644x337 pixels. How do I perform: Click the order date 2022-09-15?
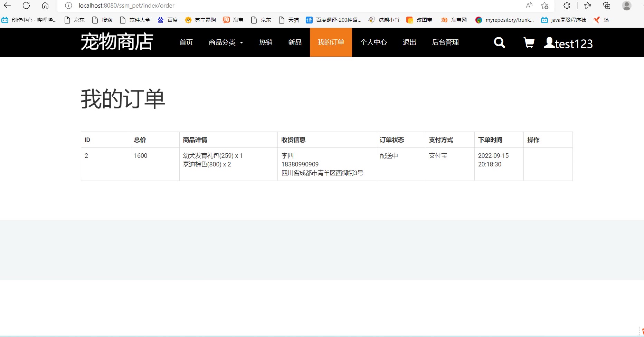point(493,156)
